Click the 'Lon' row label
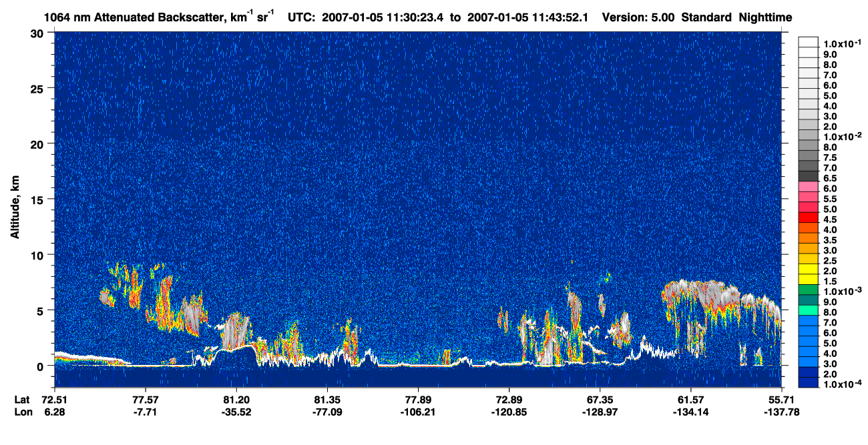Image resolution: width=868 pixels, height=445 pixels. (x=22, y=412)
